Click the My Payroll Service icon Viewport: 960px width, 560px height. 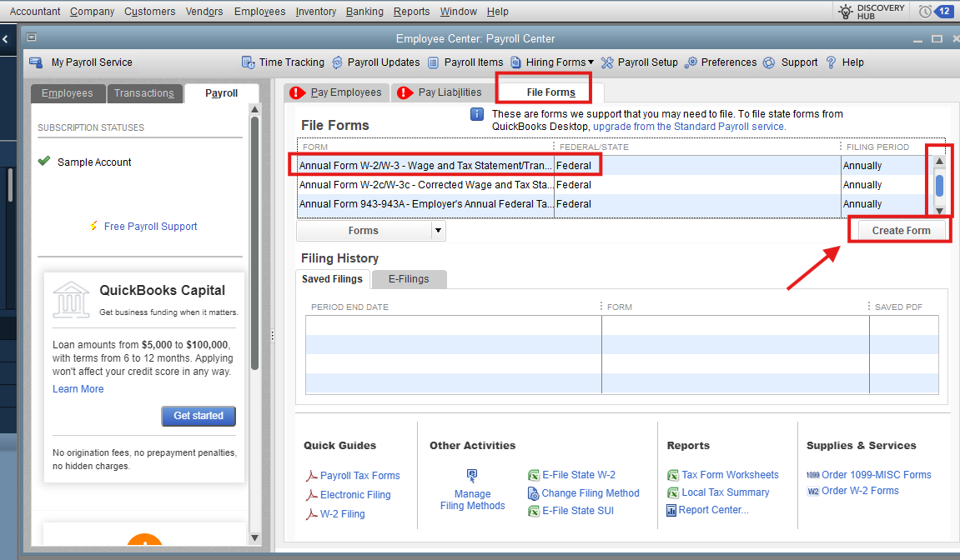[x=36, y=62]
